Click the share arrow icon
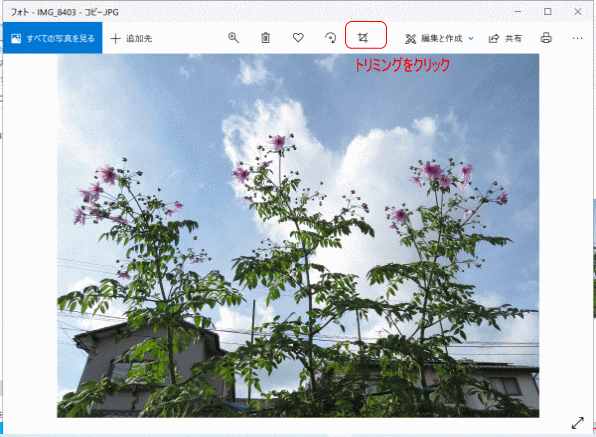 click(493, 38)
